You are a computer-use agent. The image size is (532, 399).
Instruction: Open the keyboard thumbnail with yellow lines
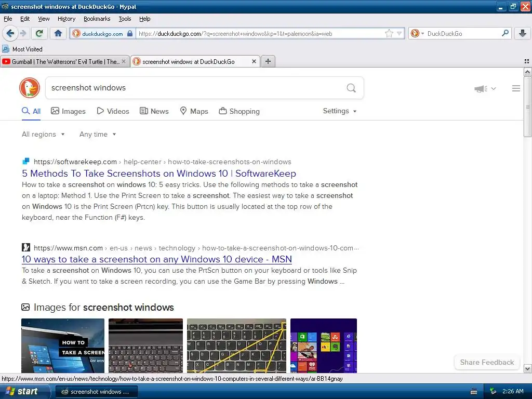[x=236, y=345]
